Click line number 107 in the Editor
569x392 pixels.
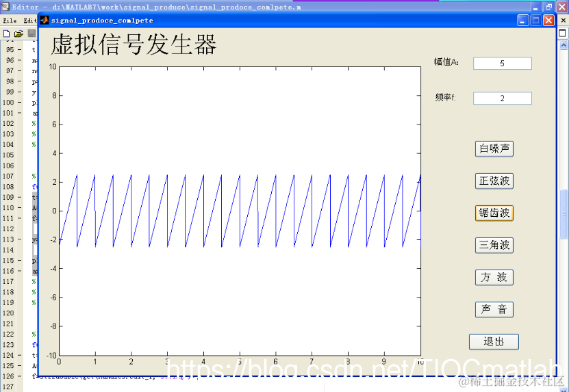[x=10, y=177]
